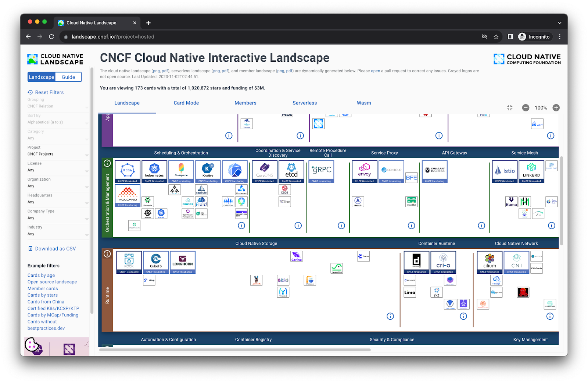Open the Headquarters filter dropdown
588x383 pixels.
point(58,202)
